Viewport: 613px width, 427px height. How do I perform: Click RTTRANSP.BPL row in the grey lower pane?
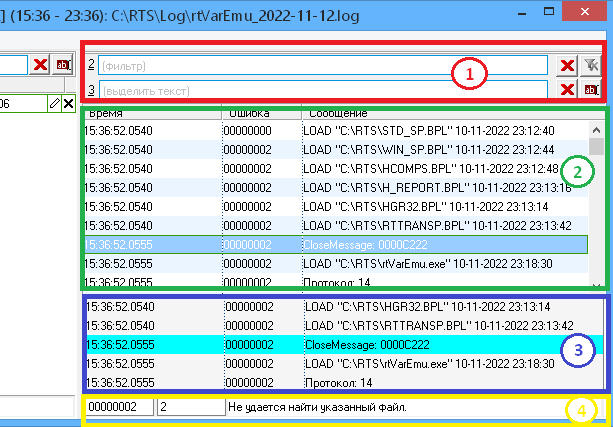point(344,326)
